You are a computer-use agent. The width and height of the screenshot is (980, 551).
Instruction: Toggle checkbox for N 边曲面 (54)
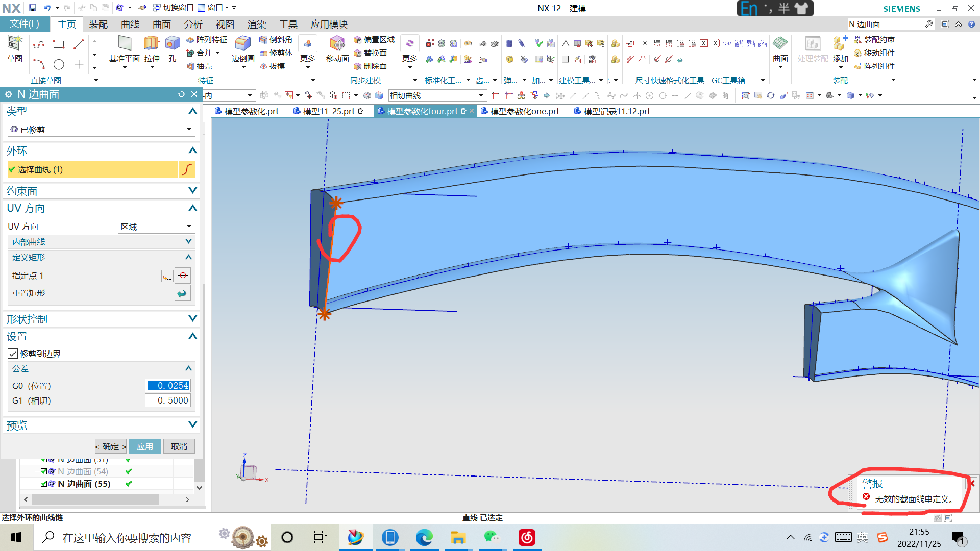pyautogui.click(x=44, y=471)
